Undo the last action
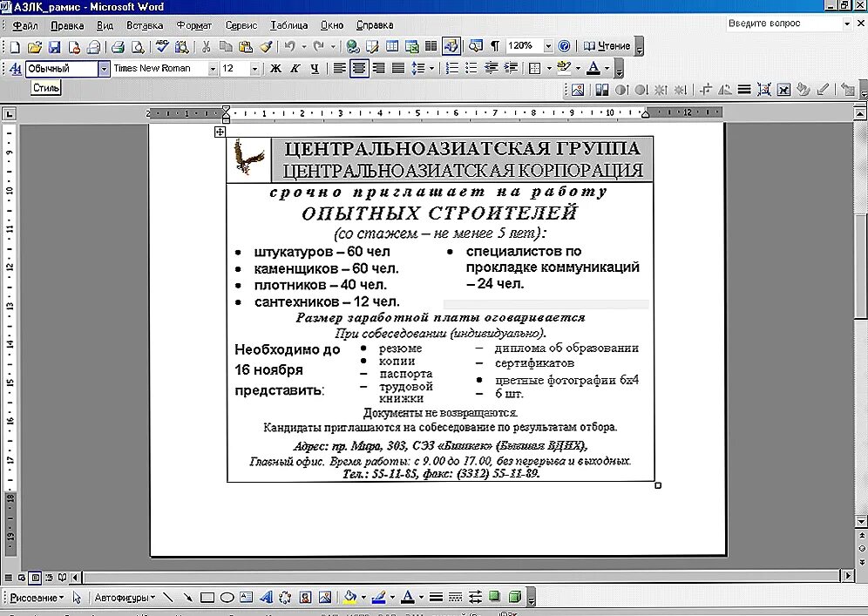This screenshot has width=868, height=616. (x=290, y=46)
